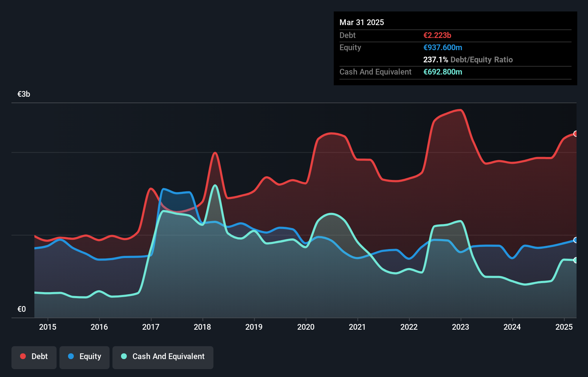This screenshot has width=588, height=377.
Task: Click the €0 y-axis label
Action: point(21,309)
